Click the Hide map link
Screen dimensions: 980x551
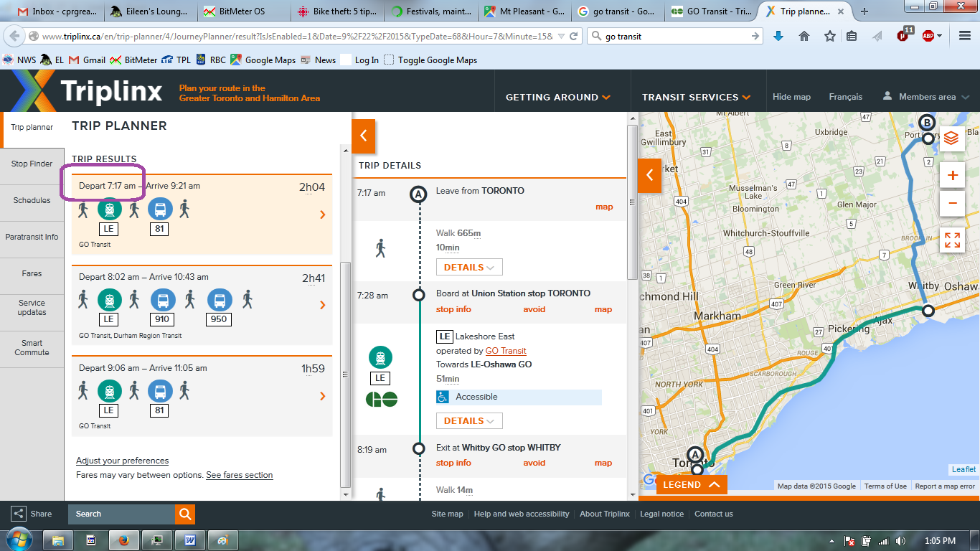coord(791,97)
